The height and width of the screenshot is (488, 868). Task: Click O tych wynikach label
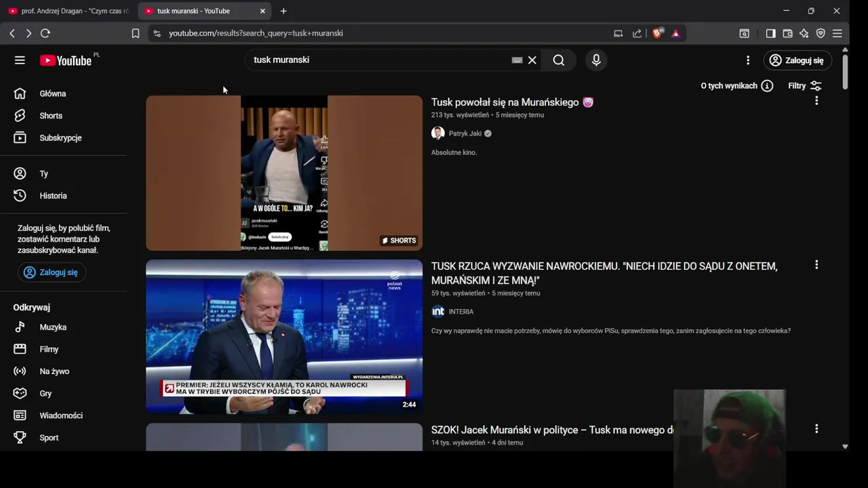point(729,86)
